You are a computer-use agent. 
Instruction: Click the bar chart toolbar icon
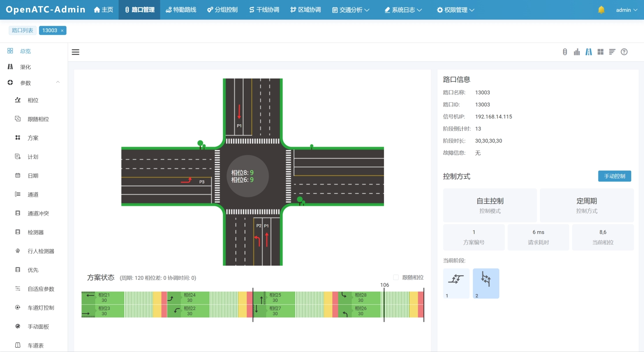pyautogui.click(x=577, y=52)
